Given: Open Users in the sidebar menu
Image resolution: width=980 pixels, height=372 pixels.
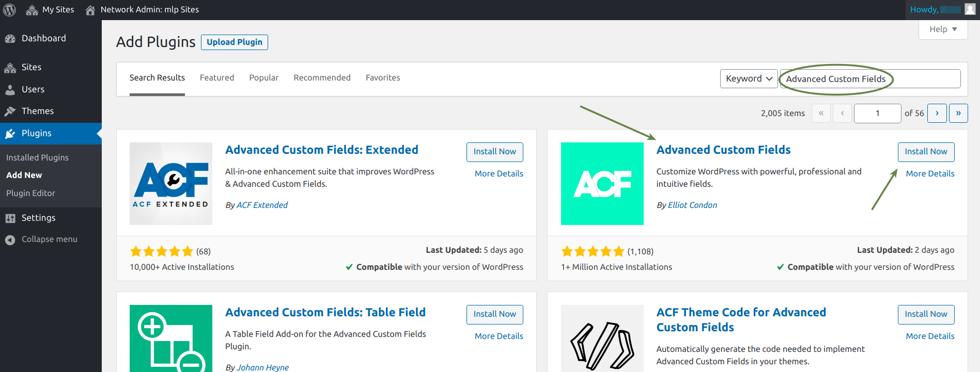Looking at the screenshot, I should 33,90.
